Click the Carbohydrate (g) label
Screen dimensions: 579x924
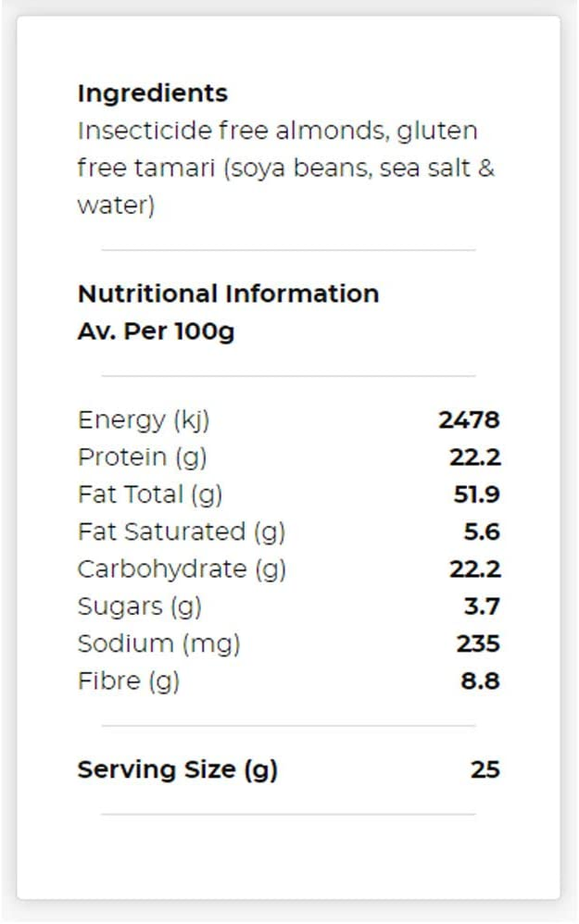click(x=182, y=569)
